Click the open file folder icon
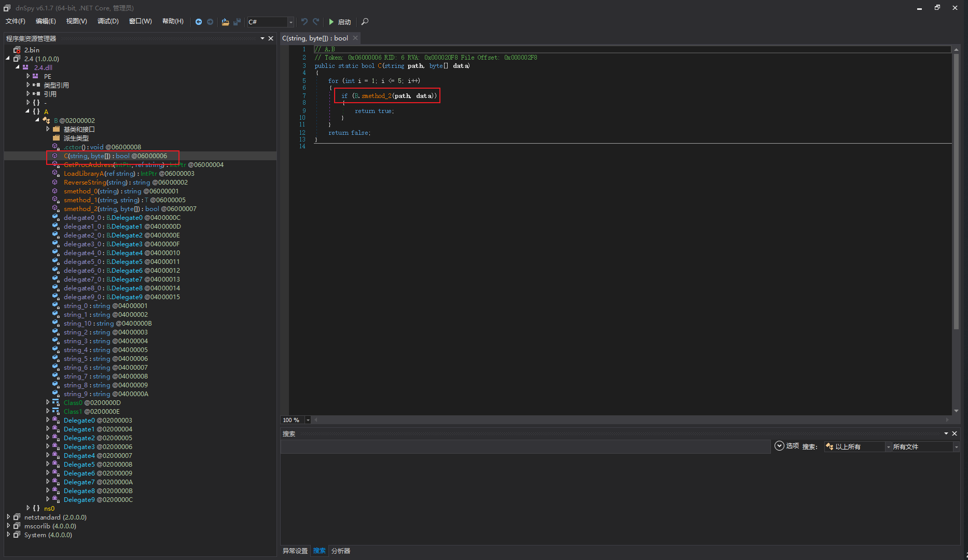The image size is (968, 560). pyautogui.click(x=225, y=22)
